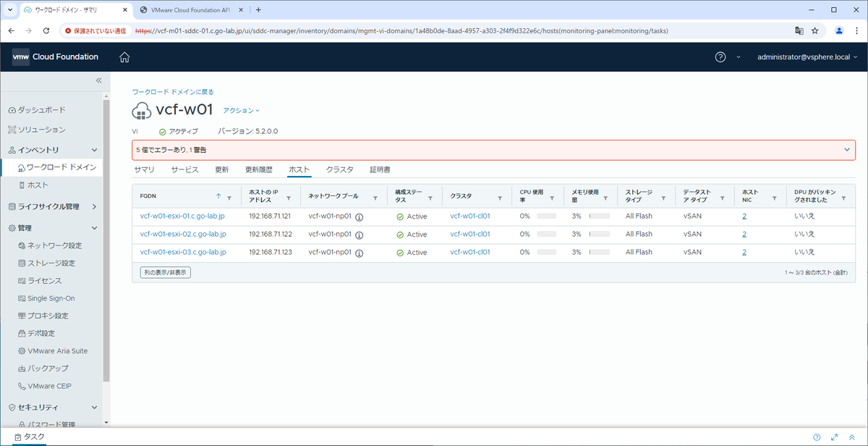The width and height of the screenshot is (868, 446).
Task: Open the Chrome profile avatar icon
Action: (839, 31)
